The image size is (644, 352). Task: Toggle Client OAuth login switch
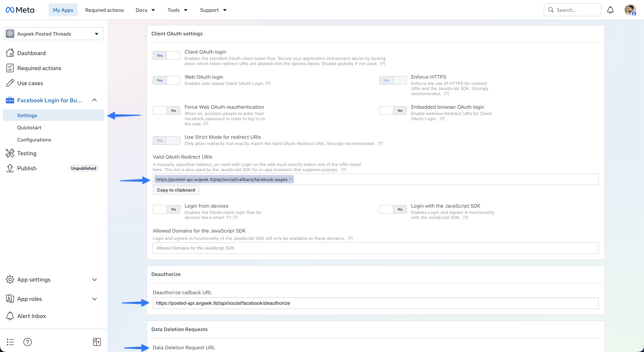tap(167, 55)
